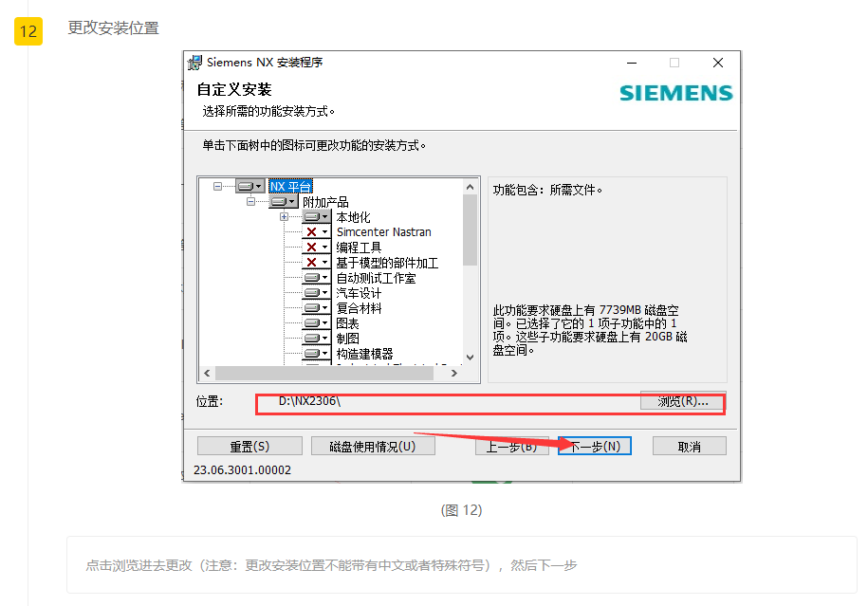Select the NX 平台 tree item
This screenshot has width=868, height=606.
coord(290,187)
